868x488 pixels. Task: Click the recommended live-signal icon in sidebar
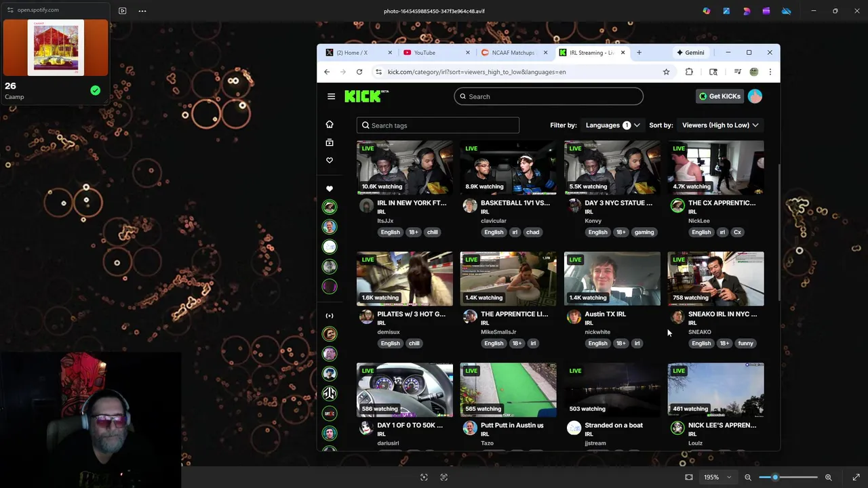tap(330, 316)
